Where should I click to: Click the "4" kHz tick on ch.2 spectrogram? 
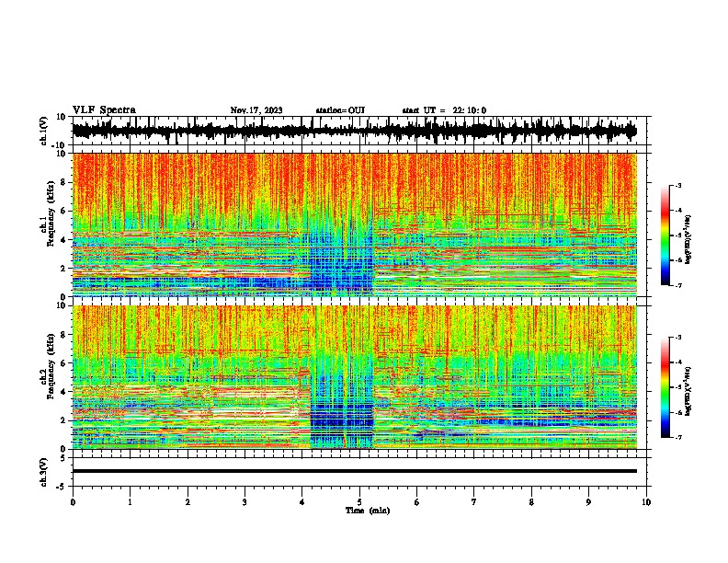coord(63,392)
